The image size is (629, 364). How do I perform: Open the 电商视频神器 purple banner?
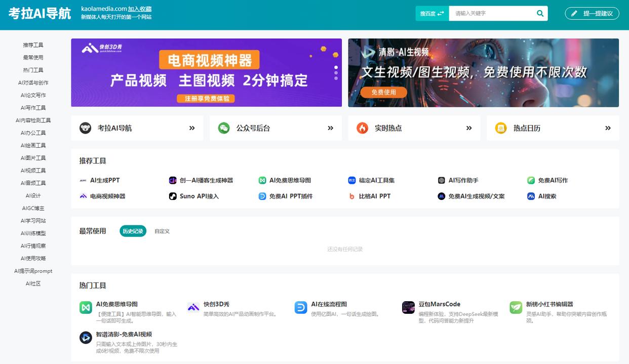206,73
